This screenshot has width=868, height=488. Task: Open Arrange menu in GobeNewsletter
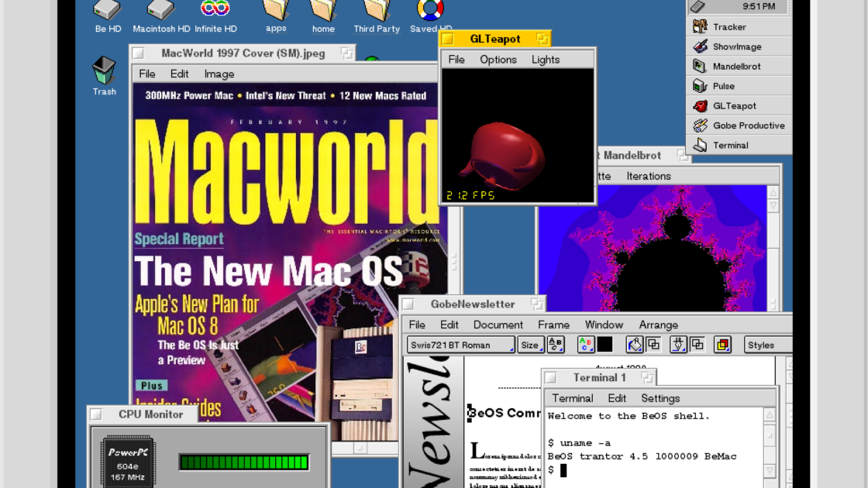(658, 325)
